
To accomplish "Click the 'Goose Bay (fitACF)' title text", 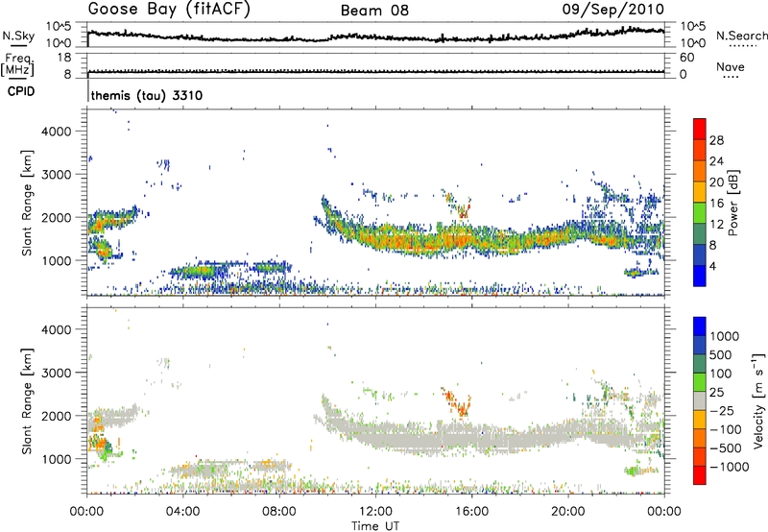I will click(169, 10).
